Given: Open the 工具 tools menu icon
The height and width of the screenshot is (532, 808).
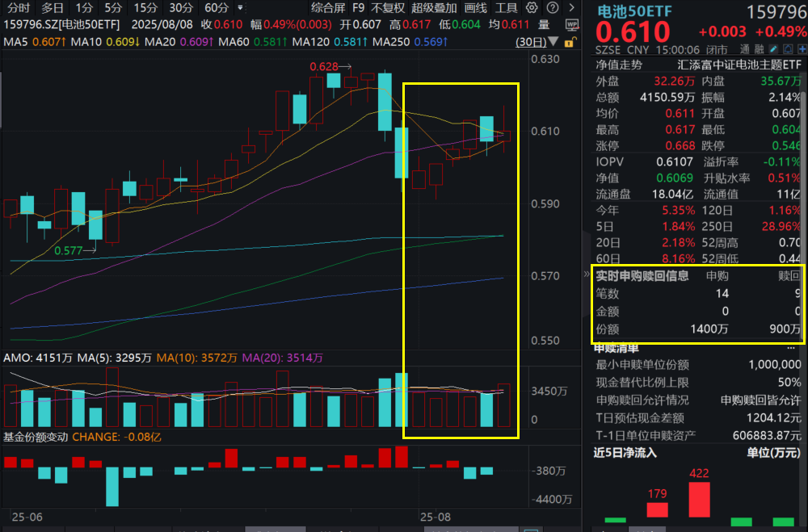Looking at the screenshot, I should click(x=507, y=8).
